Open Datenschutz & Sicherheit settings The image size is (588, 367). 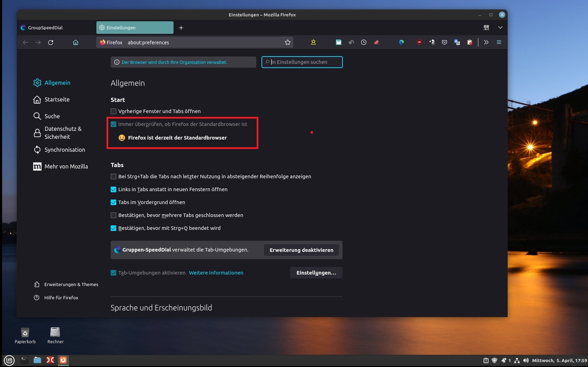click(x=58, y=133)
